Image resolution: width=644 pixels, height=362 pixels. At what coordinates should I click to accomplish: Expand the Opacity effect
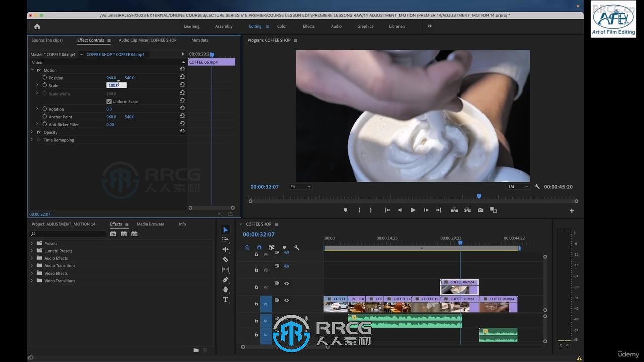pyautogui.click(x=32, y=132)
